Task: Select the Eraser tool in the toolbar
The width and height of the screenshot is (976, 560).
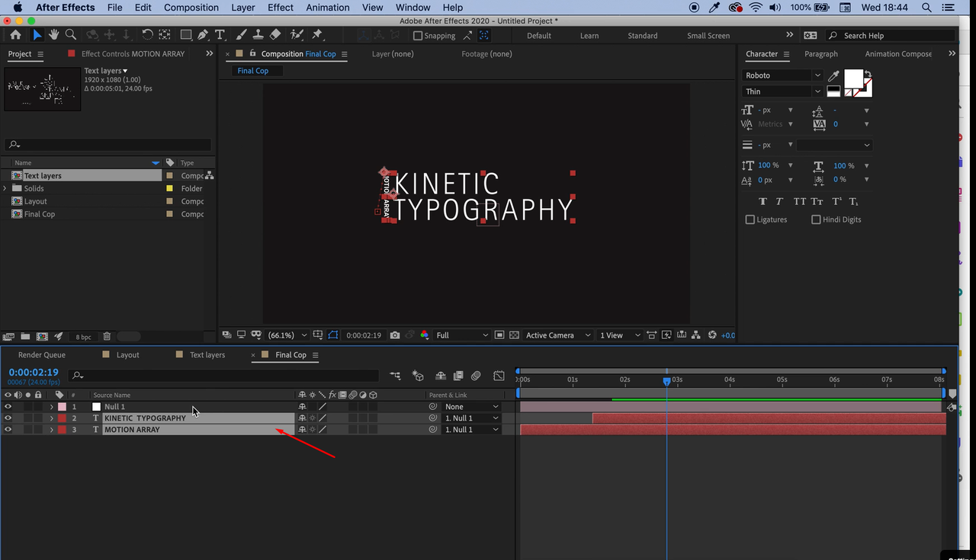Action: pos(274,35)
